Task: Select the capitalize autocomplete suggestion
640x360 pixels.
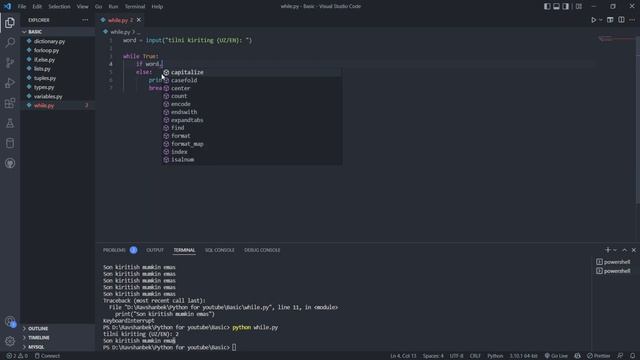Action: 251,72
